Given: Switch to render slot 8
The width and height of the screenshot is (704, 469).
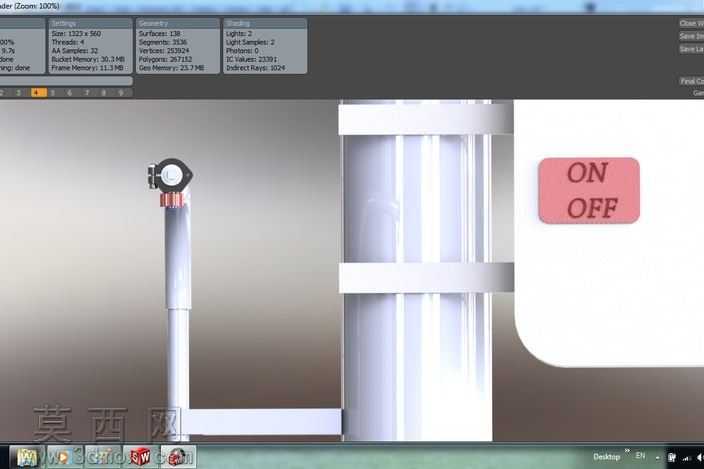Looking at the screenshot, I should (x=104, y=92).
